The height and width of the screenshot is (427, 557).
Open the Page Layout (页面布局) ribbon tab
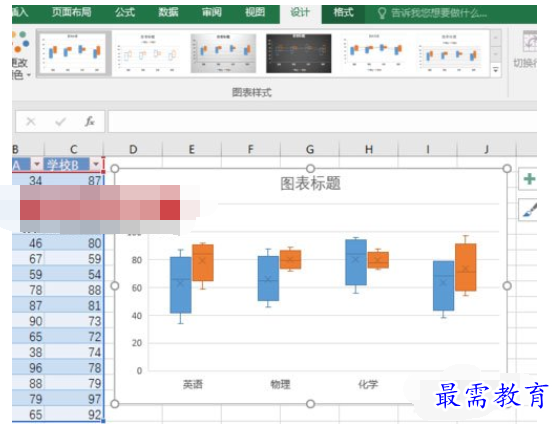71,12
